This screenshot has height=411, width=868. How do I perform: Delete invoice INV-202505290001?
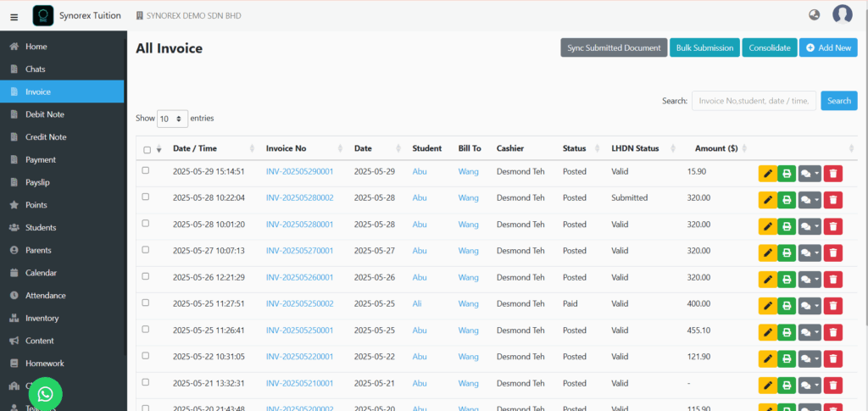point(833,173)
